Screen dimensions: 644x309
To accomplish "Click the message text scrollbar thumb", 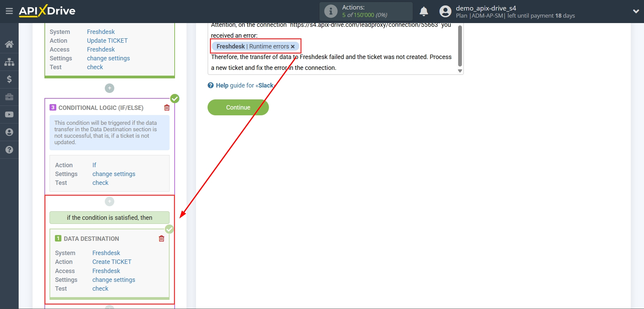I will [x=460, y=46].
